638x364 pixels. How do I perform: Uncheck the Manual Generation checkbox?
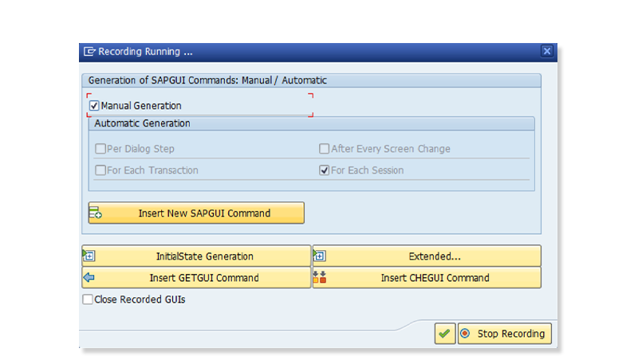click(94, 106)
